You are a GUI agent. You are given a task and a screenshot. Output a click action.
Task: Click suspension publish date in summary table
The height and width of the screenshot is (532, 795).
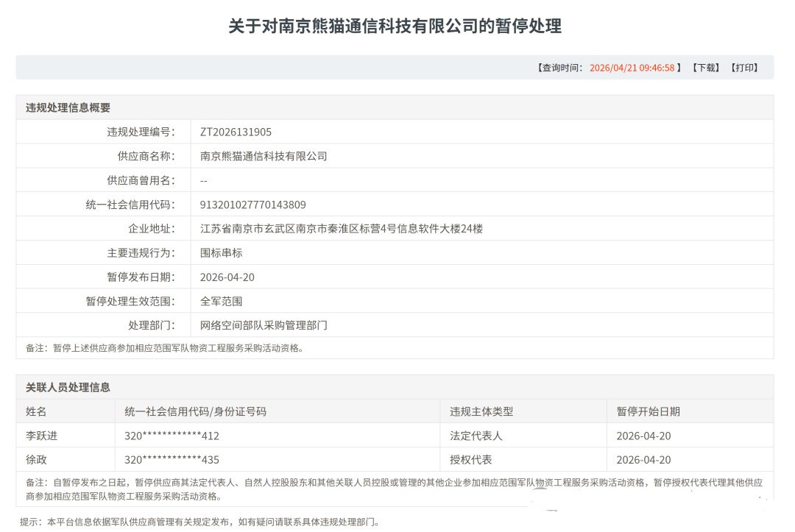pos(227,277)
